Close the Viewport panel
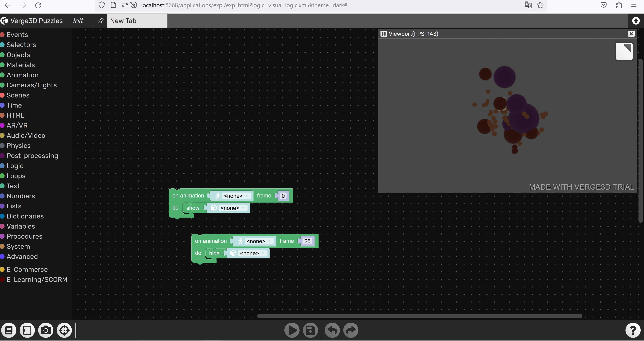The height and width of the screenshot is (341, 644). [x=631, y=34]
